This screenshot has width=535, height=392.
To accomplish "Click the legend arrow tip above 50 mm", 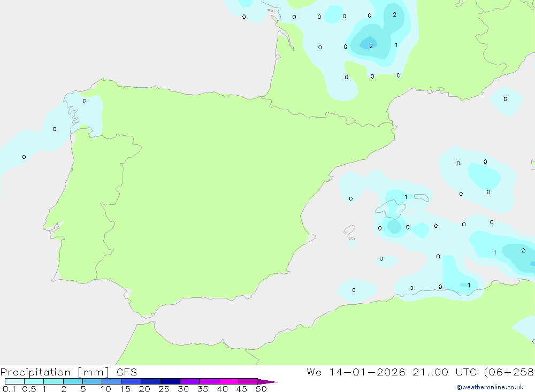I will (267, 382).
